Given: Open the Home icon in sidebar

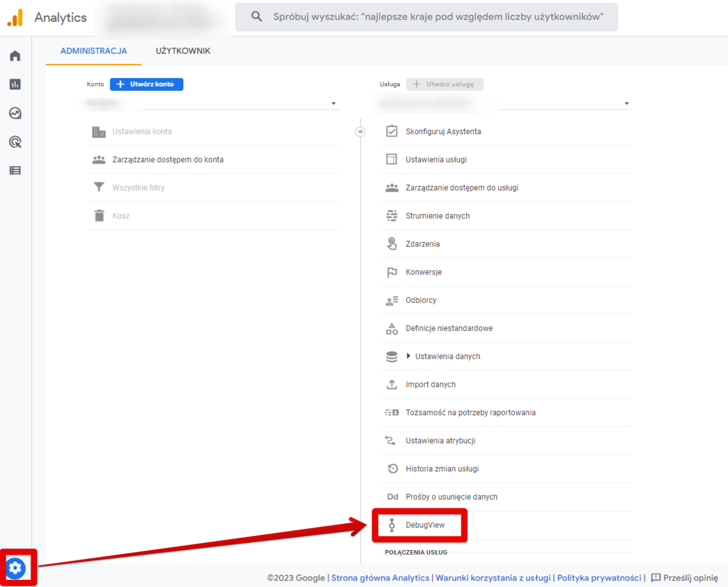Looking at the screenshot, I should (x=15, y=56).
